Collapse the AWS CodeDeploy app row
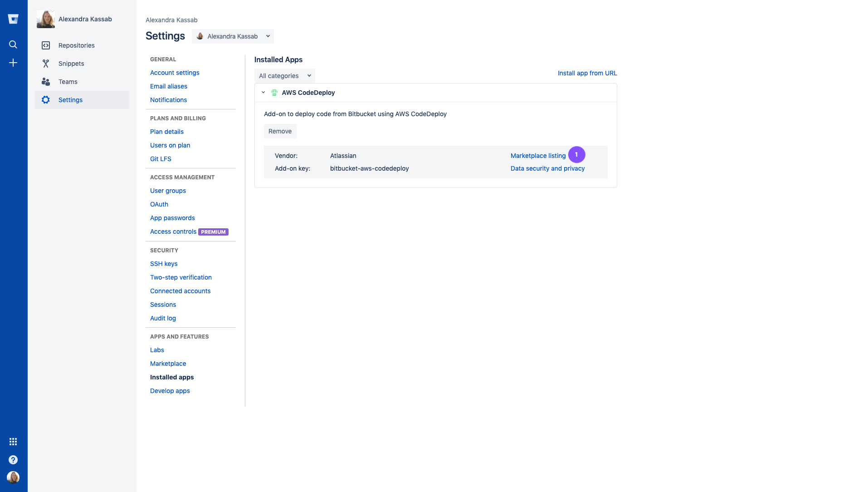The width and height of the screenshot is (868, 492). click(x=263, y=93)
